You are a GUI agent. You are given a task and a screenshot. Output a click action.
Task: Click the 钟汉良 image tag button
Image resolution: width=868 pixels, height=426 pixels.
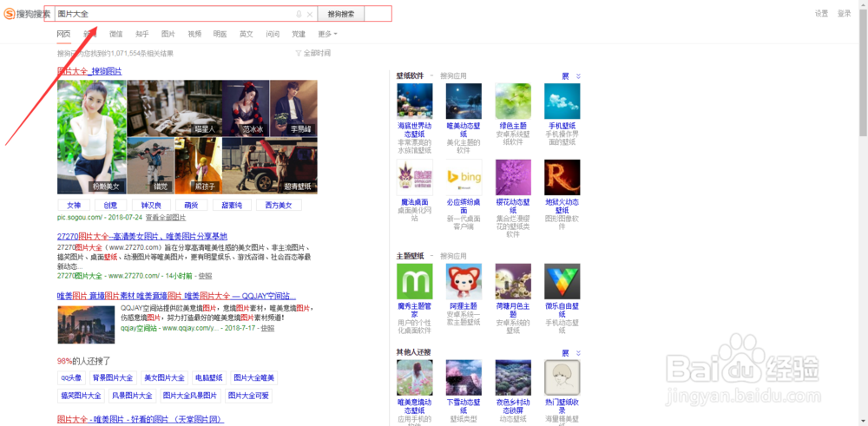click(151, 206)
